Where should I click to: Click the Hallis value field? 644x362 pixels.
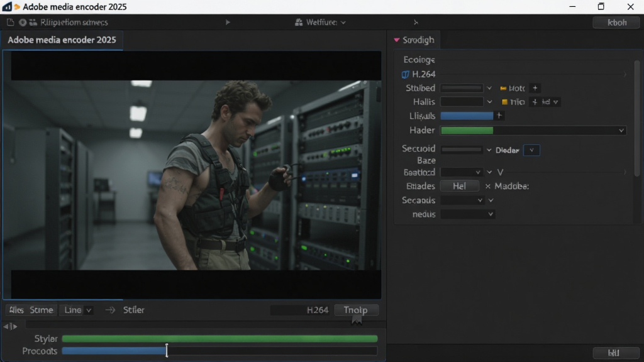point(462,102)
